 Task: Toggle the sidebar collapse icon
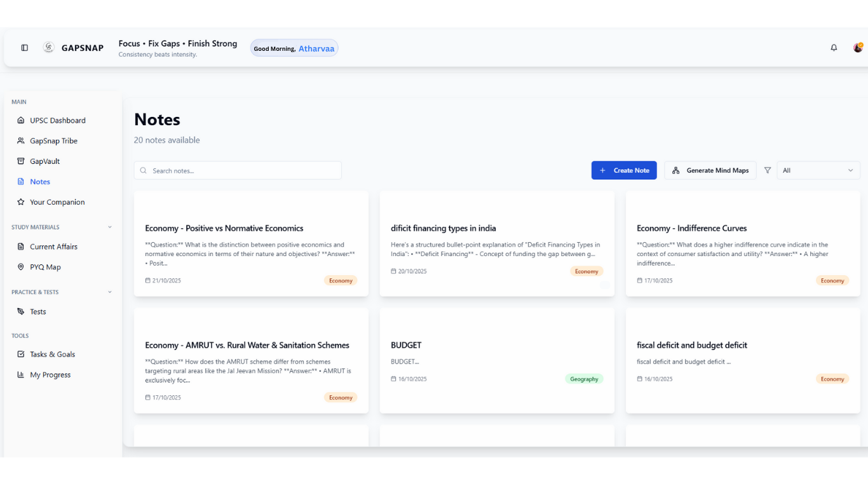coord(25,48)
